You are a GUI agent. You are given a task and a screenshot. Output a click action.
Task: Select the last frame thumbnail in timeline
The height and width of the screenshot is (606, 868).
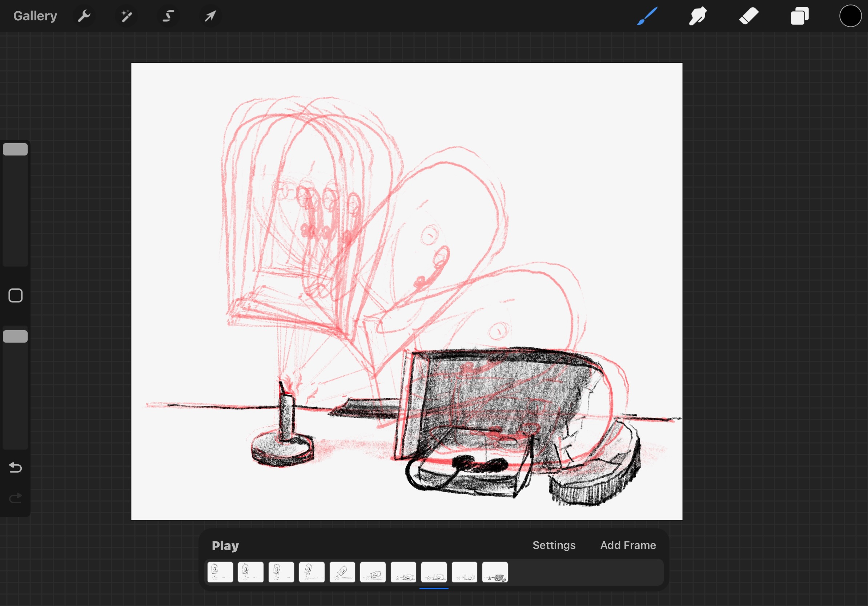pyautogui.click(x=495, y=572)
